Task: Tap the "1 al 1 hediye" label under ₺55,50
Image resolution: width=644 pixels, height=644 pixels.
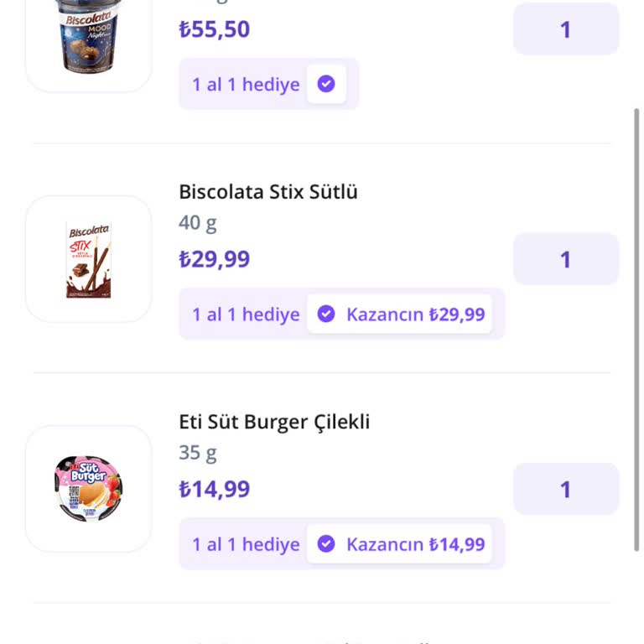Action: coord(246,85)
